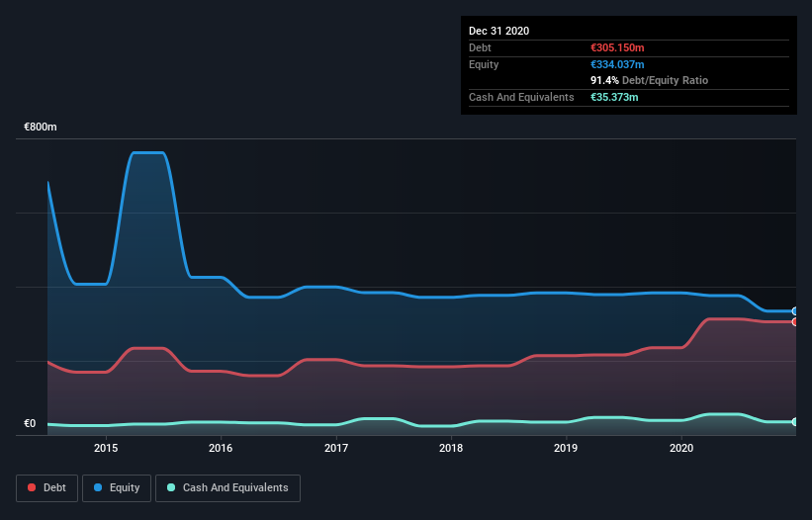Click the €334.037m equity value

pos(617,64)
